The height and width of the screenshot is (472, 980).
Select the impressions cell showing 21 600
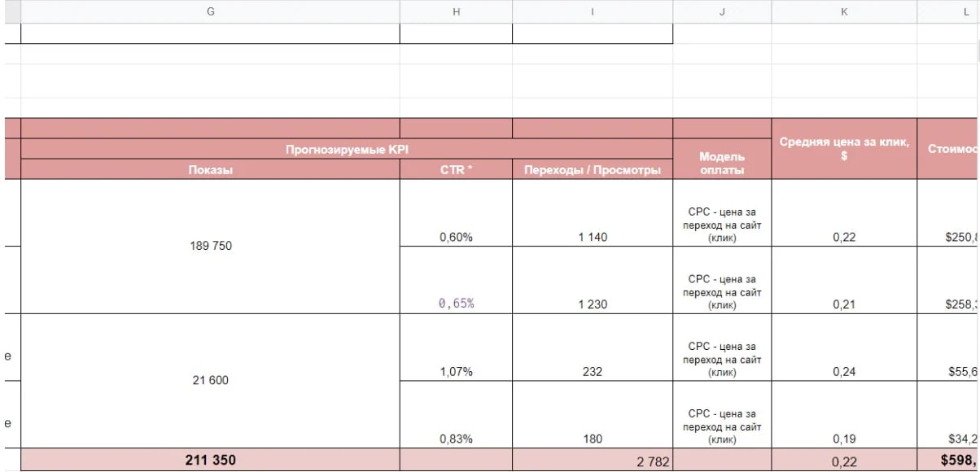(x=211, y=380)
